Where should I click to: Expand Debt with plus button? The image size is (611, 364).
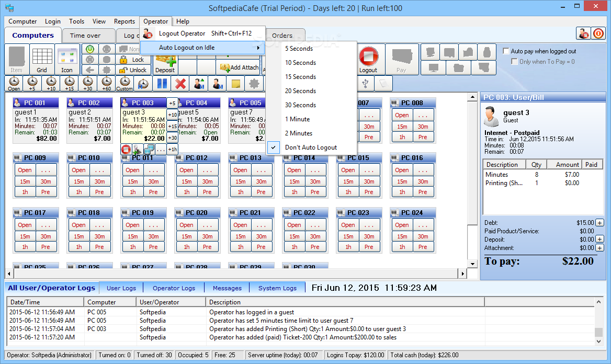click(599, 223)
